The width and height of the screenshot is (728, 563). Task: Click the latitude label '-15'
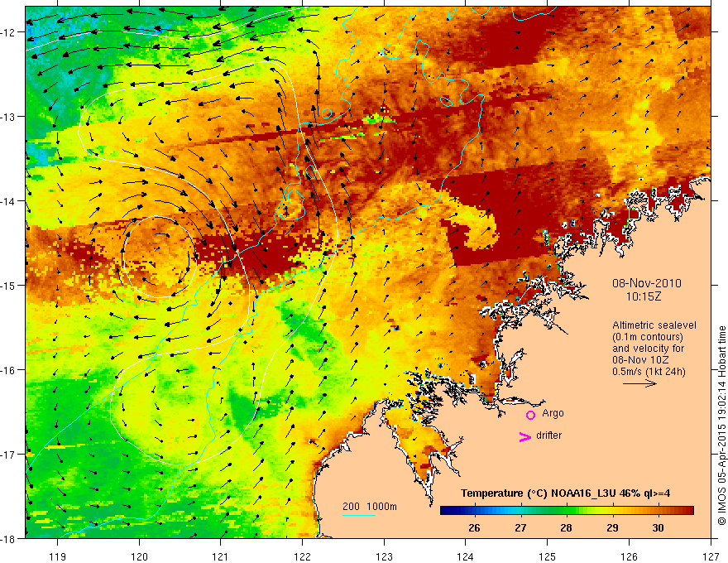(x=9, y=286)
